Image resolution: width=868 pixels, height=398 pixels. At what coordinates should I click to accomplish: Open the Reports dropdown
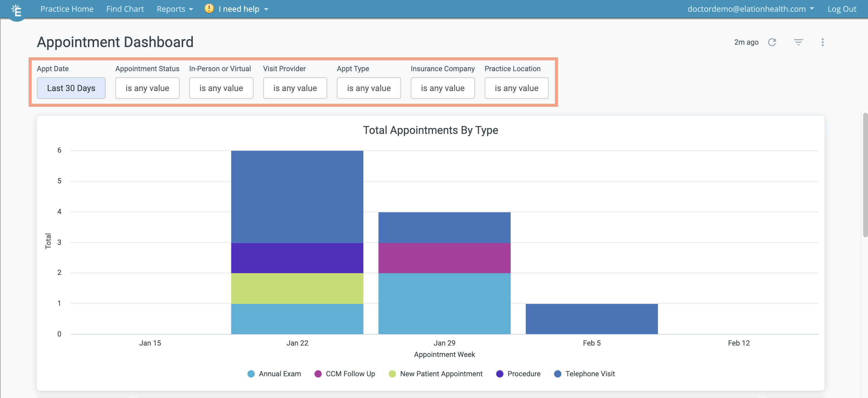pyautogui.click(x=174, y=9)
